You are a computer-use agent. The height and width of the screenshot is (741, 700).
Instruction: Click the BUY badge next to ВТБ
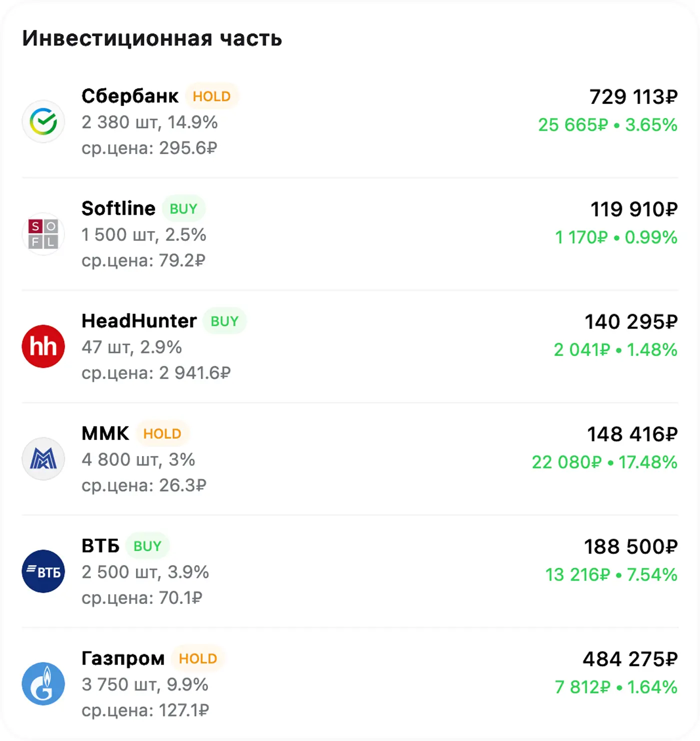point(147,546)
